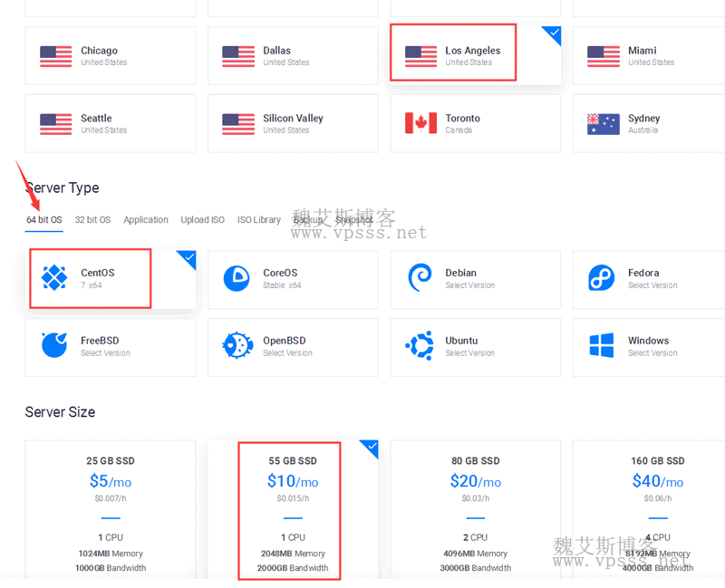Open the Application tab

[x=146, y=220]
